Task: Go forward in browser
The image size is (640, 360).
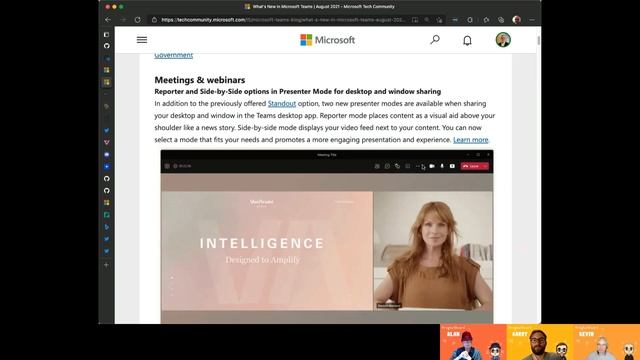Action: click(123, 20)
